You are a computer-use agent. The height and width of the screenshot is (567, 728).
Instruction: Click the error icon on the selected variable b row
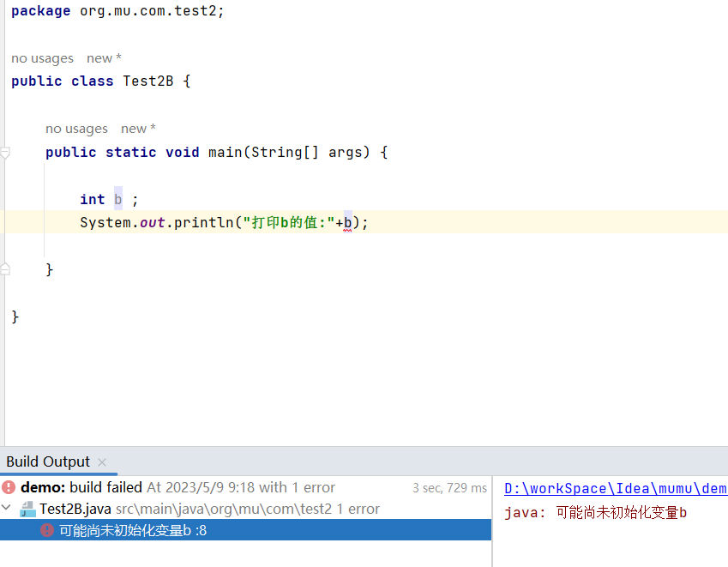pos(48,530)
